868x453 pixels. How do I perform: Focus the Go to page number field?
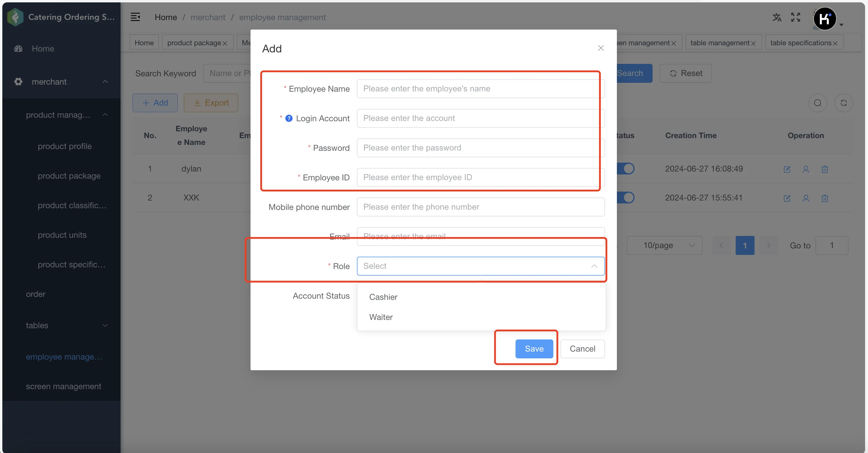coord(832,245)
